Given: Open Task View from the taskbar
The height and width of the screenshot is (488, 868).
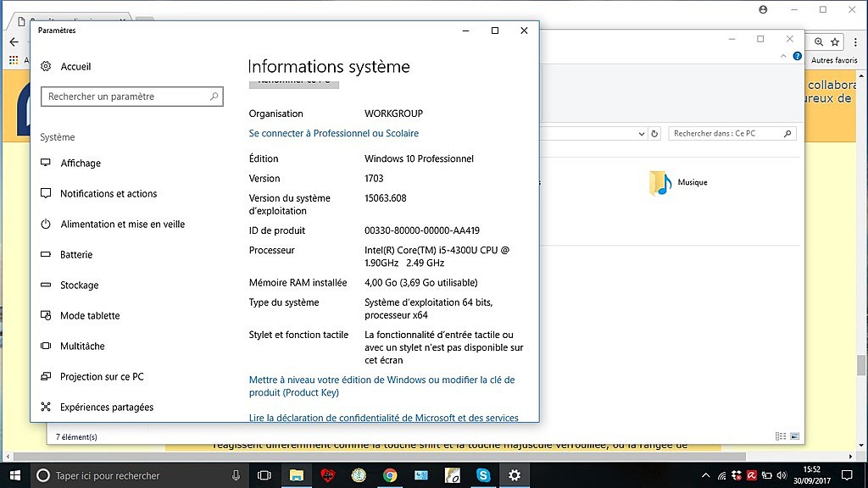Looking at the screenshot, I should point(264,475).
